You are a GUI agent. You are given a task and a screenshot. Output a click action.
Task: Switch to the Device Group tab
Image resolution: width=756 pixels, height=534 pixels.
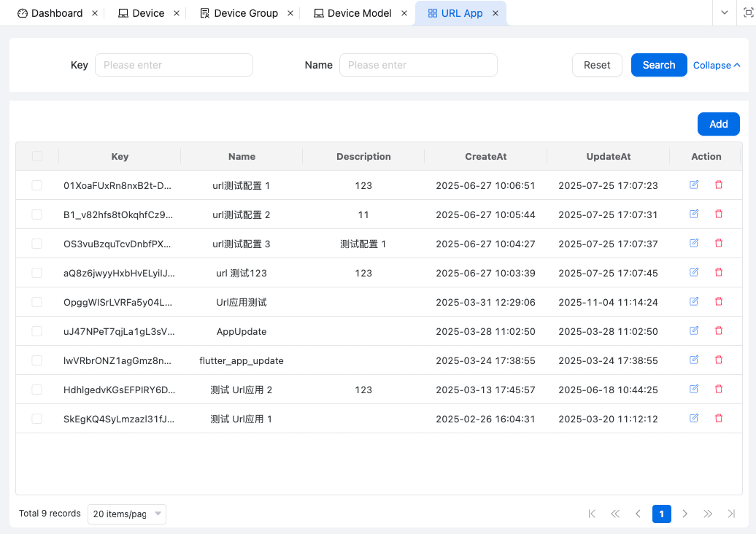pyautogui.click(x=245, y=13)
